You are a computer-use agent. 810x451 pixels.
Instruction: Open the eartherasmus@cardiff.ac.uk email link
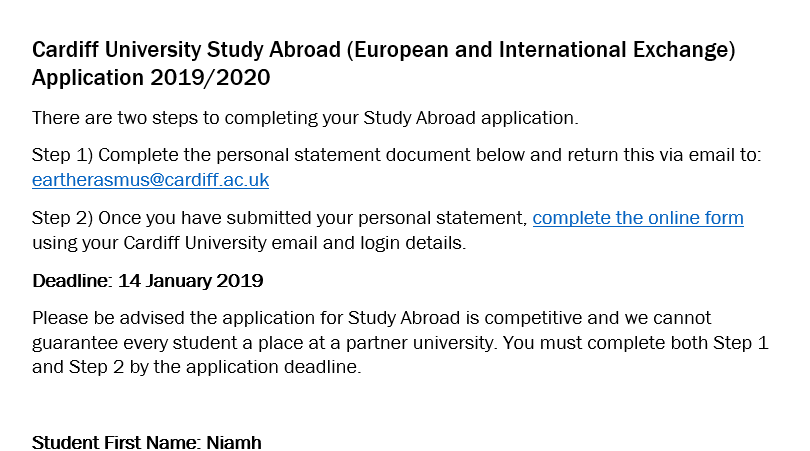tap(150, 180)
